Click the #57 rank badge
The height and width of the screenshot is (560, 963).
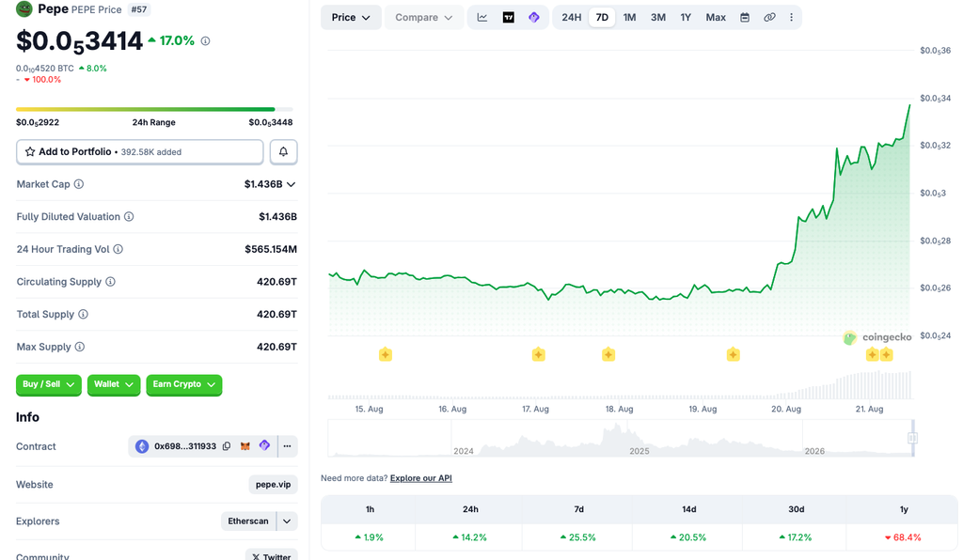(139, 9)
